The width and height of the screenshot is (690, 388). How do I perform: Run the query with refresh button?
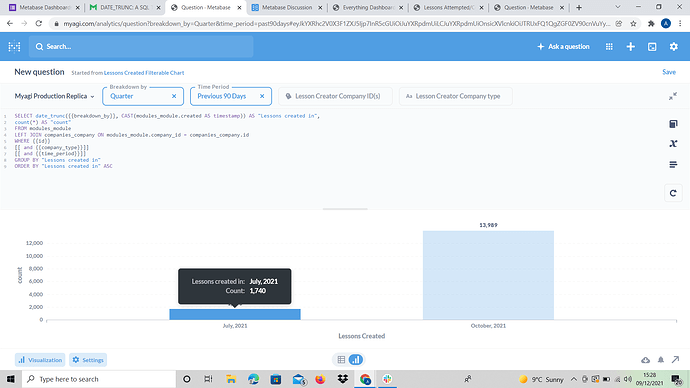[673, 193]
